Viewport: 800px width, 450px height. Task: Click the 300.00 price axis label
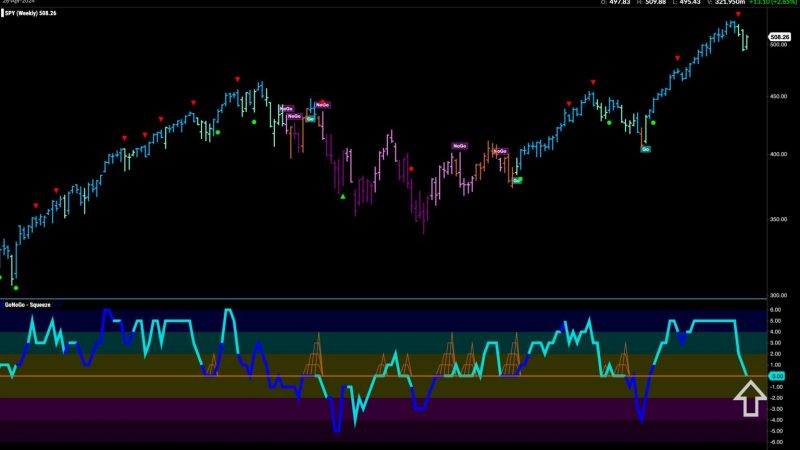point(778,295)
